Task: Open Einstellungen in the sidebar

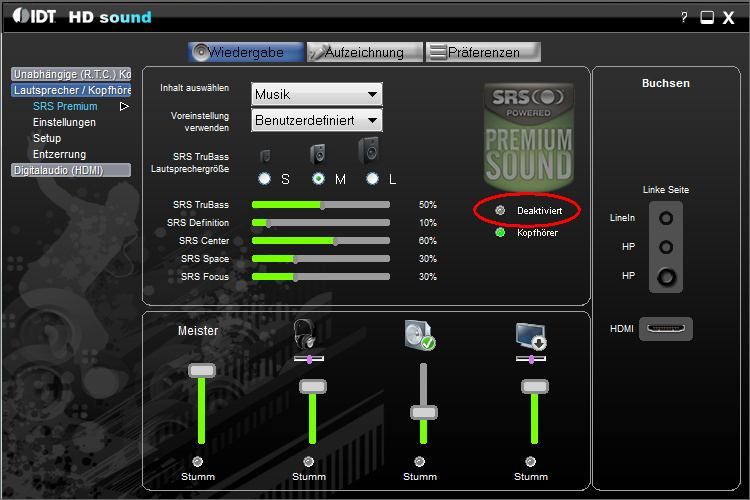Action: (64, 122)
